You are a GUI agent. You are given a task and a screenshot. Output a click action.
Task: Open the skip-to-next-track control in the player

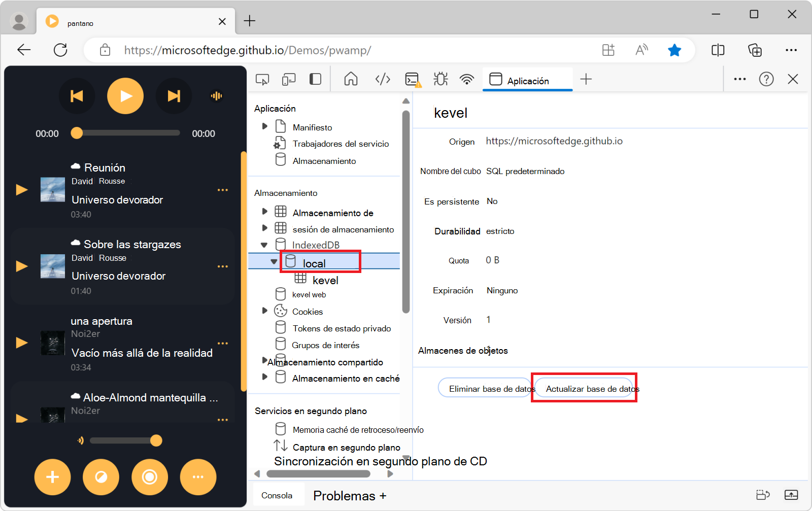coord(174,95)
